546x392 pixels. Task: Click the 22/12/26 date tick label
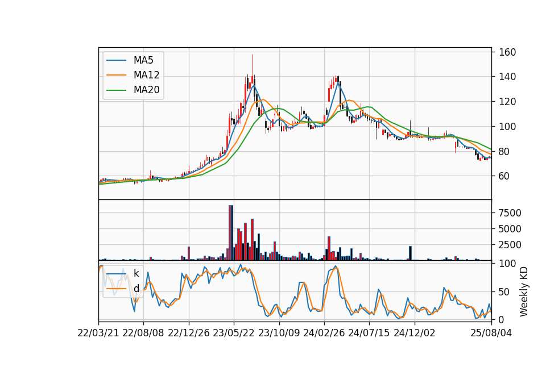pyautogui.click(x=189, y=333)
